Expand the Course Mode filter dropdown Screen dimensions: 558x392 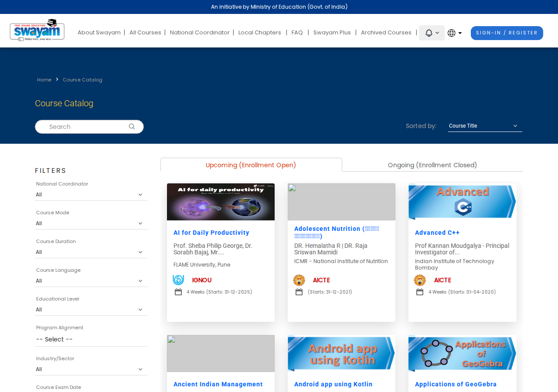tap(91, 223)
